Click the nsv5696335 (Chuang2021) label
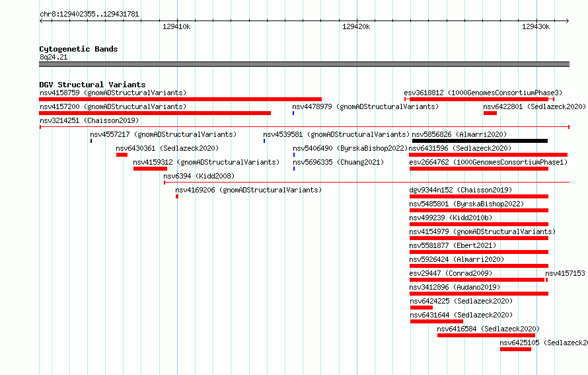 [339, 162]
